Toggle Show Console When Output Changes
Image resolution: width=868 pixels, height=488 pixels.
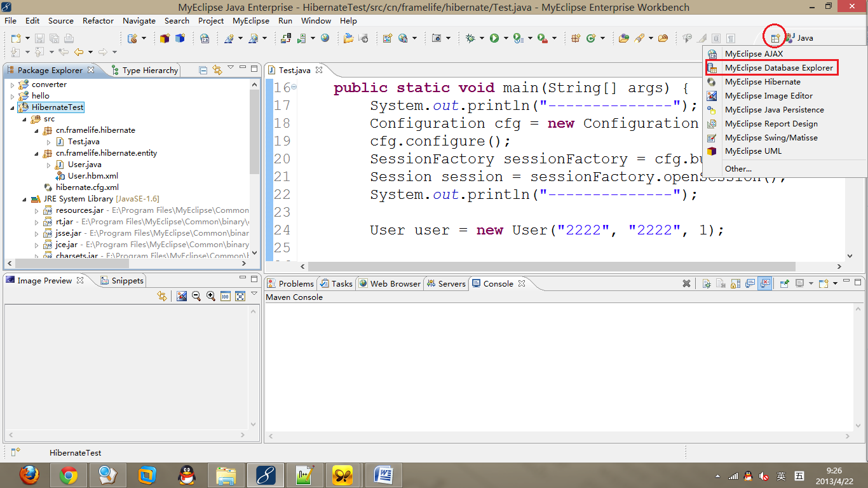click(x=750, y=283)
